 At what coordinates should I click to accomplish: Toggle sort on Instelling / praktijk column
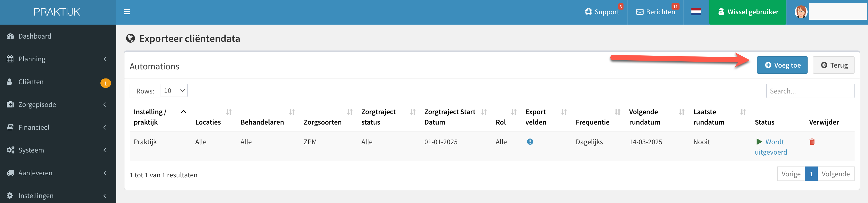183,112
